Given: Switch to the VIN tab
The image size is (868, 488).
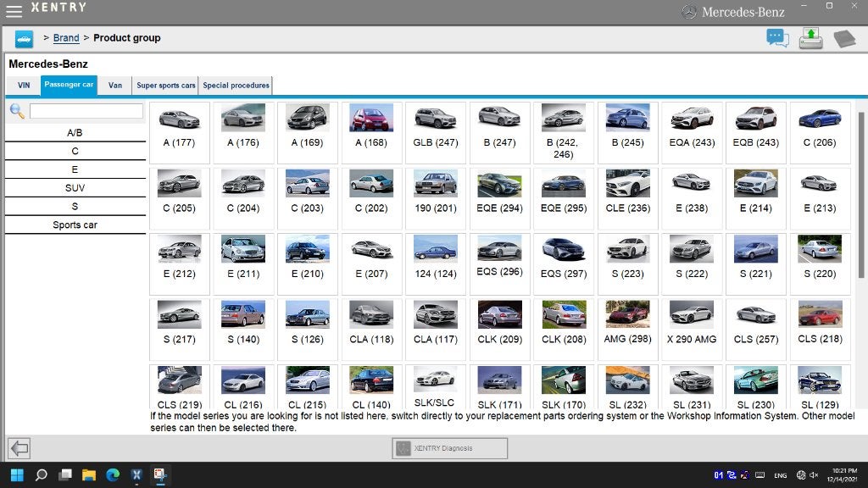Looking at the screenshot, I should pos(24,86).
